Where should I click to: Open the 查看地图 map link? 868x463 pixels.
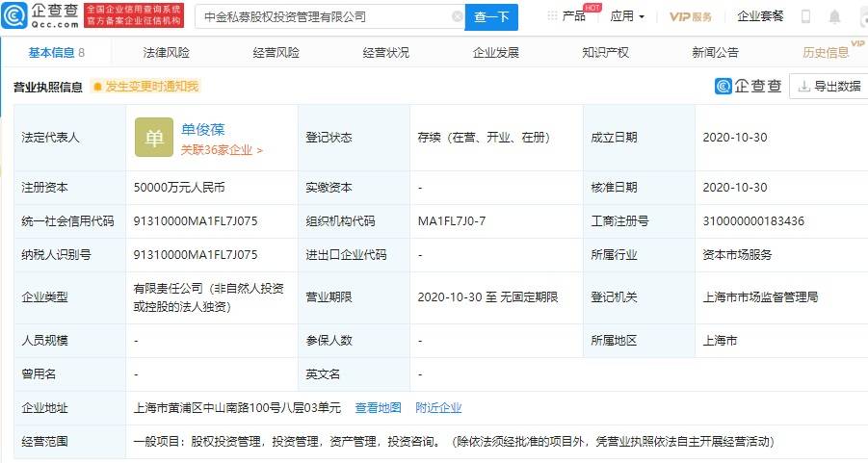click(x=378, y=408)
